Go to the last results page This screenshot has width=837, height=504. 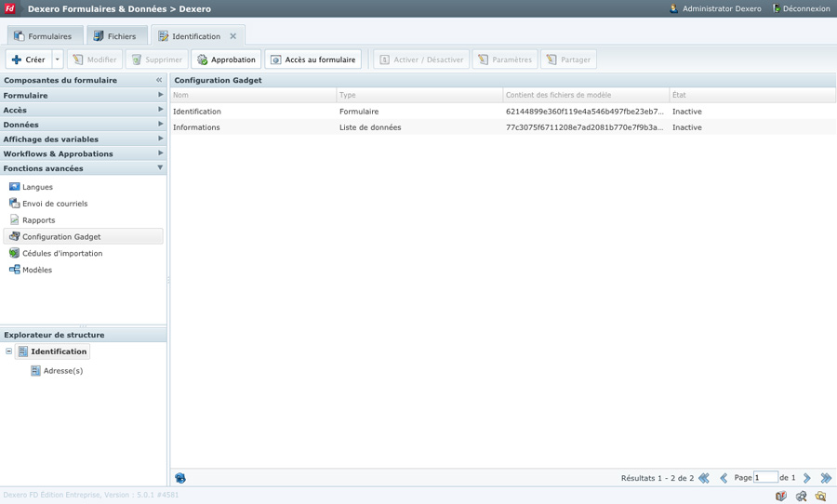[x=826, y=478]
